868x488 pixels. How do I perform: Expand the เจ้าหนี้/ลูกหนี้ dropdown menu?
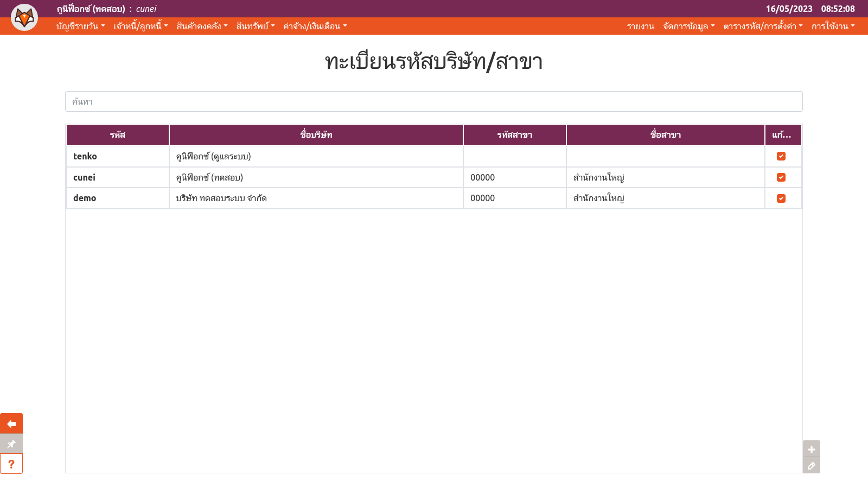[141, 26]
